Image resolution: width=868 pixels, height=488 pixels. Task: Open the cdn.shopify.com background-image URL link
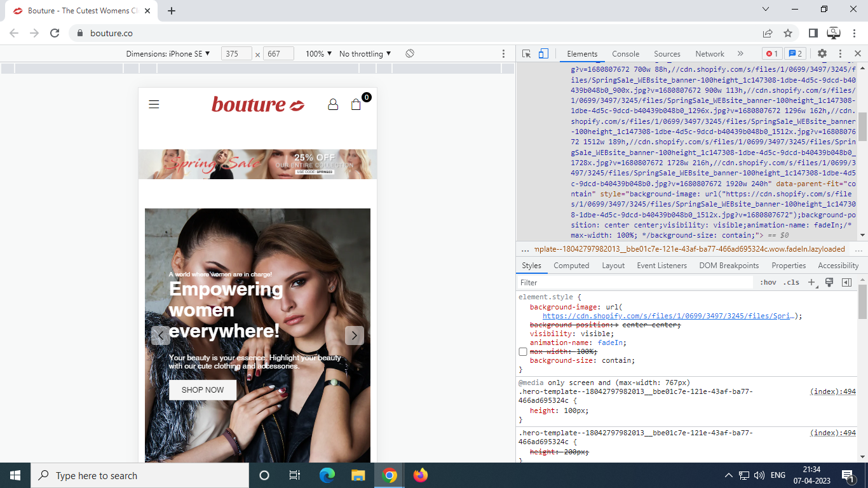(668, 316)
